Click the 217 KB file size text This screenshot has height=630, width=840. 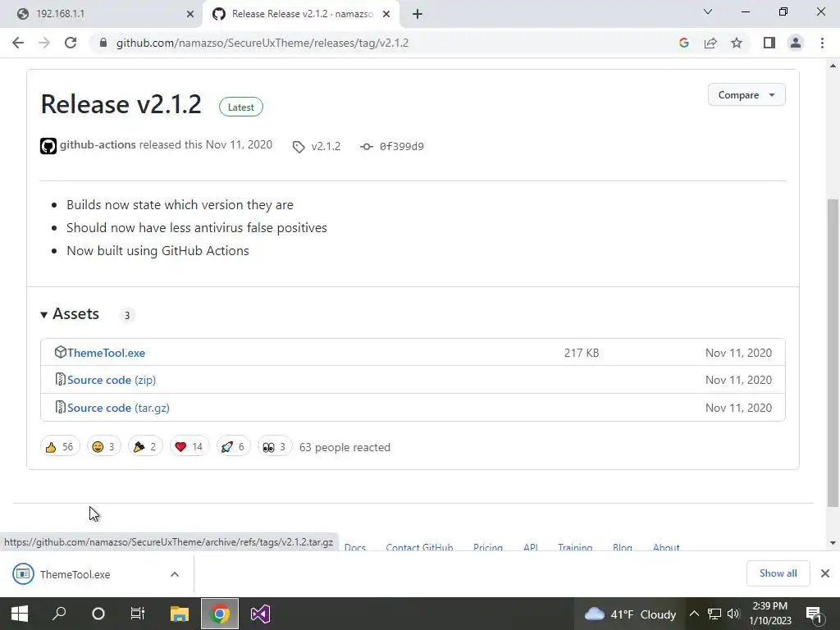coord(582,353)
